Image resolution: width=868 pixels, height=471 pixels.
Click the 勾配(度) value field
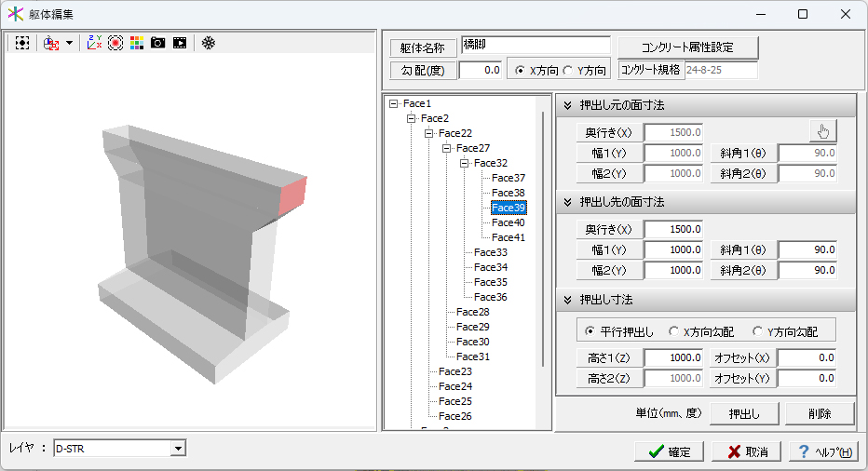480,71
